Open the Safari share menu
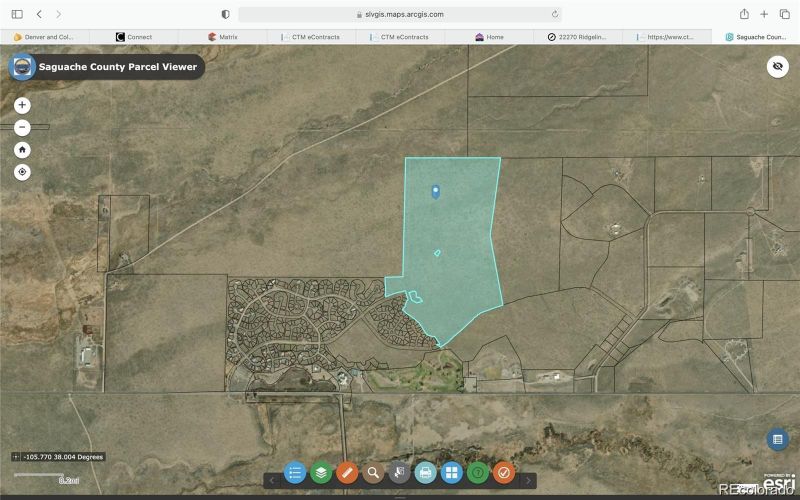Viewport: 800px width, 500px height. tap(744, 14)
